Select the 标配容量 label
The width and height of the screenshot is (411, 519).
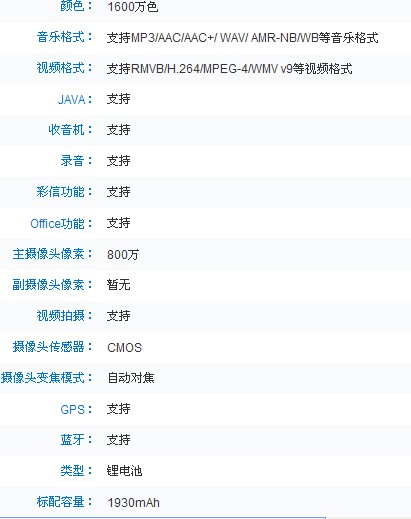coord(60,501)
